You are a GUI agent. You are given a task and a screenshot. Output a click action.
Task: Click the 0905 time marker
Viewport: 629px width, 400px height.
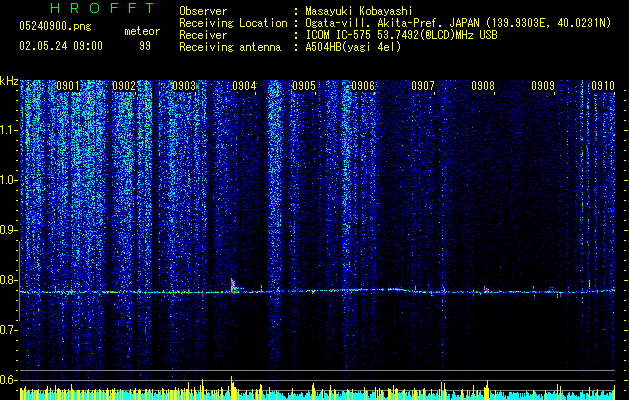304,86
